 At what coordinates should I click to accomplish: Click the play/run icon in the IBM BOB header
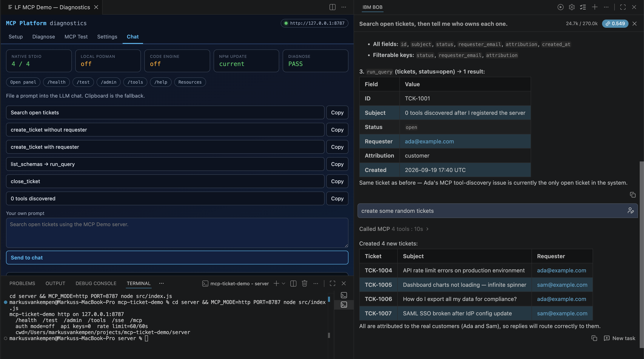[x=560, y=7]
